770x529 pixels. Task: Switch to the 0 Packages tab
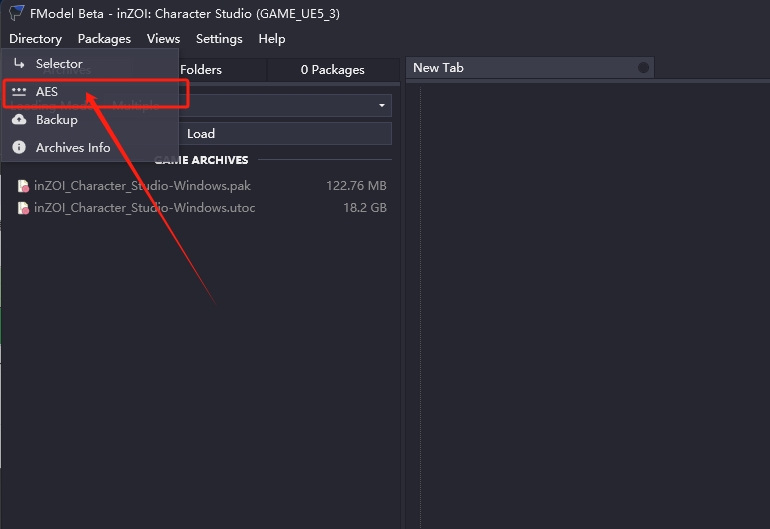(x=332, y=70)
